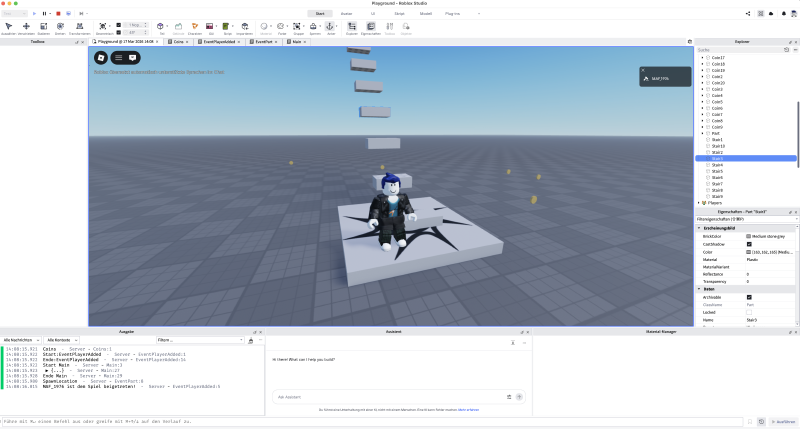
Task: Select the Transformieren tool
Action: 79,27
